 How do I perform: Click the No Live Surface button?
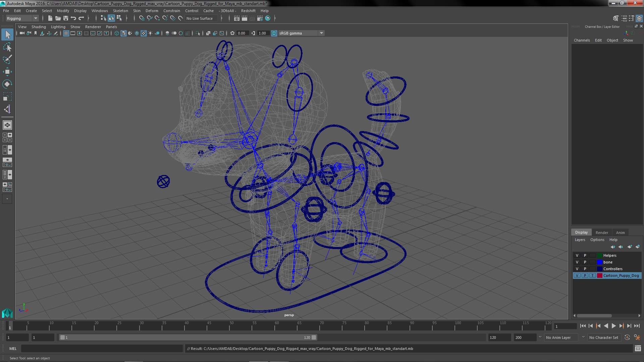point(199,18)
